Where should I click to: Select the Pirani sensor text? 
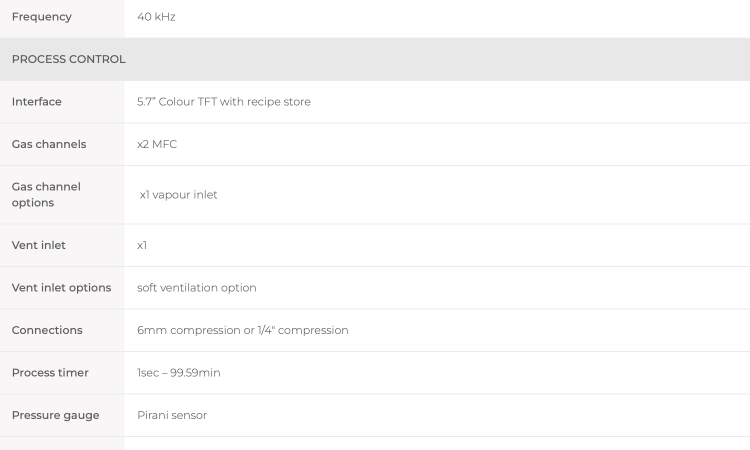click(x=172, y=415)
